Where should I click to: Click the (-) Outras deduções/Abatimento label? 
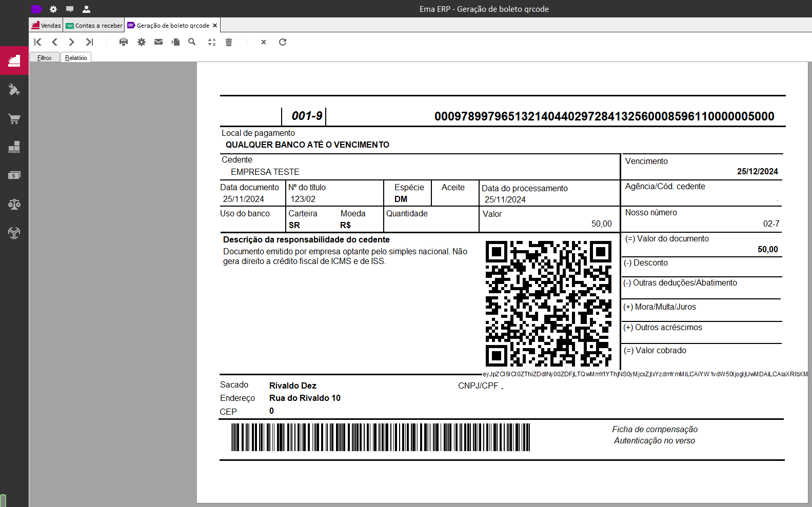pos(680,282)
